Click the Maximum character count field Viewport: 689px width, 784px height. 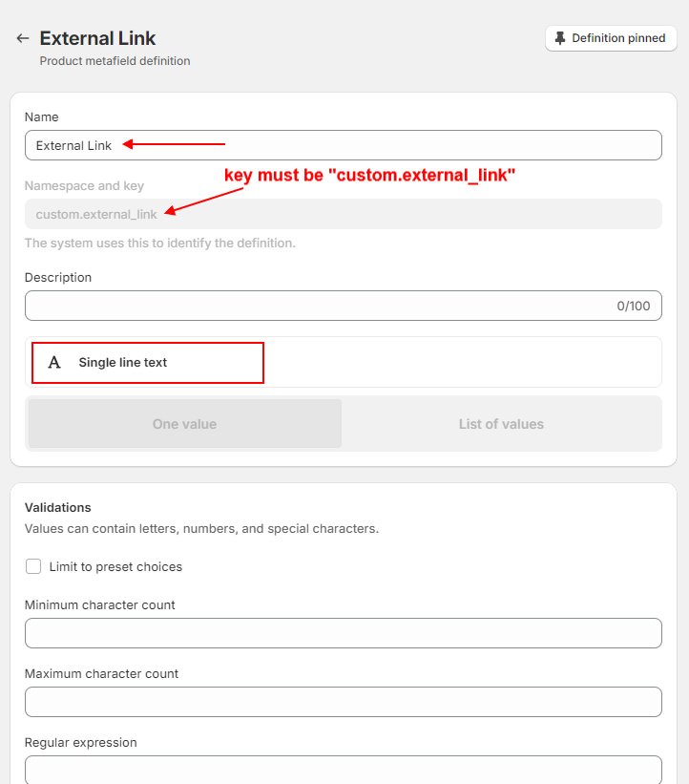tap(344, 702)
